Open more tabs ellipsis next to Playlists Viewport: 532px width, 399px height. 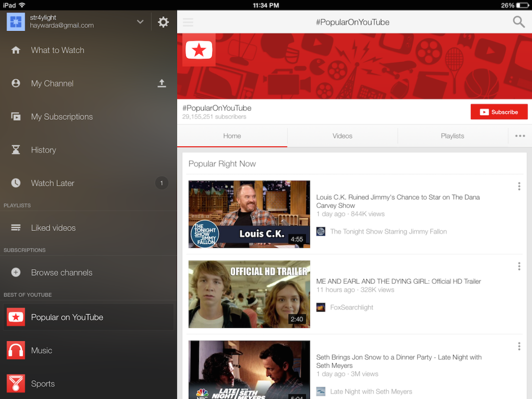pyautogui.click(x=520, y=136)
